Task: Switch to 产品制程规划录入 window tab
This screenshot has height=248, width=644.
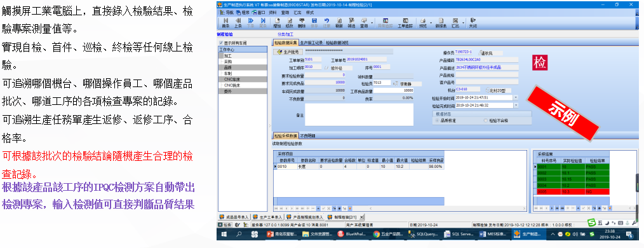Action: [x=305, y=217]
